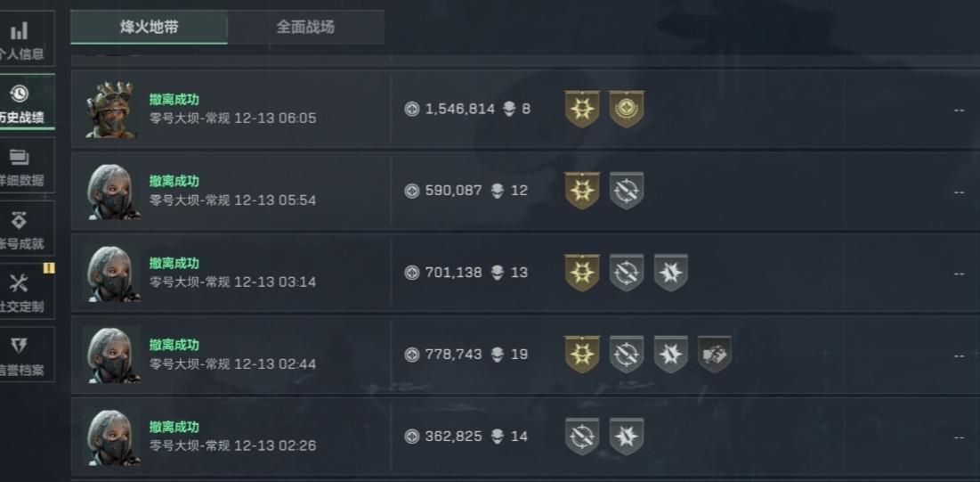Open the 12-13 06:05 match record

point(231,110)
